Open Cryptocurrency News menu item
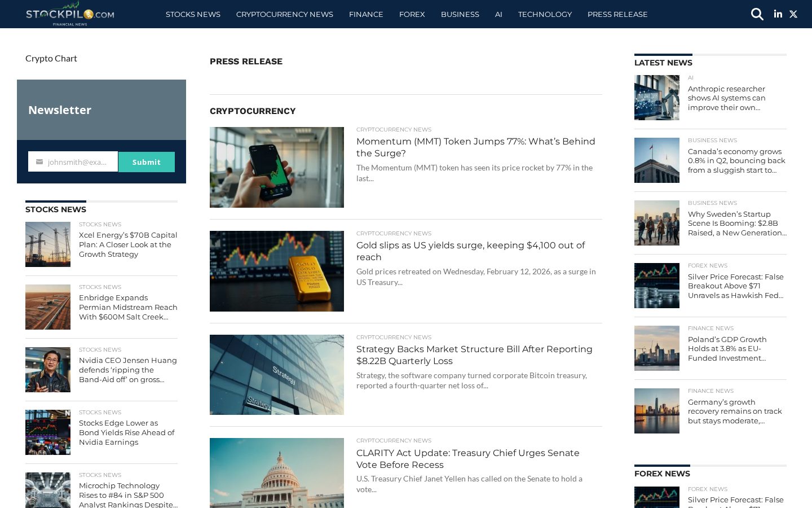The width and height of the screenshot is (812, 508). point(284,14)
